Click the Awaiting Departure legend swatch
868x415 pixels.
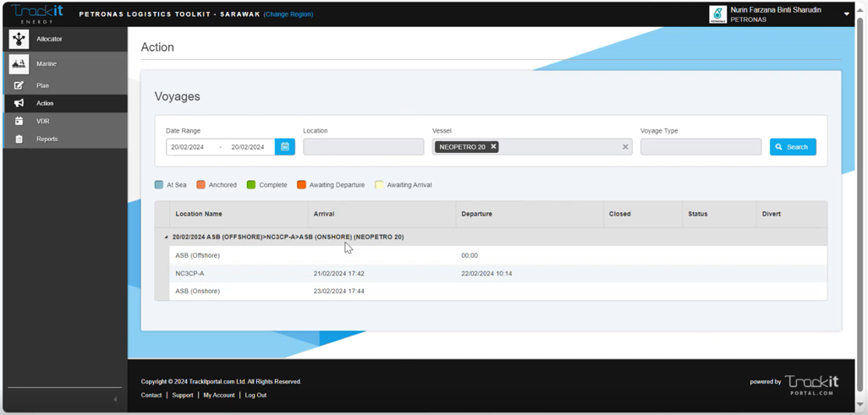click(x=302, y=185)
